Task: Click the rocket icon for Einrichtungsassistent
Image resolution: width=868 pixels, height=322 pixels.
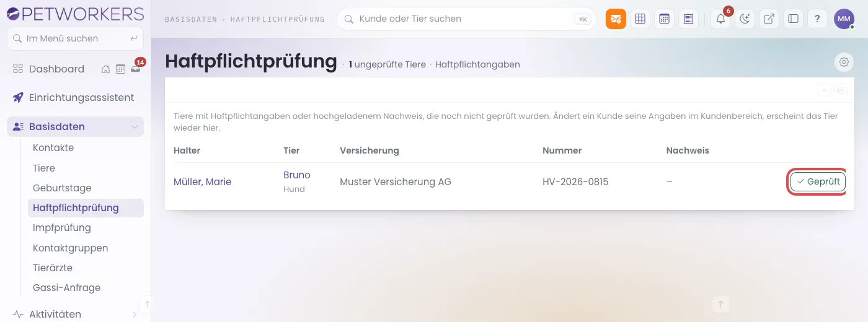Action: (18, 98)
